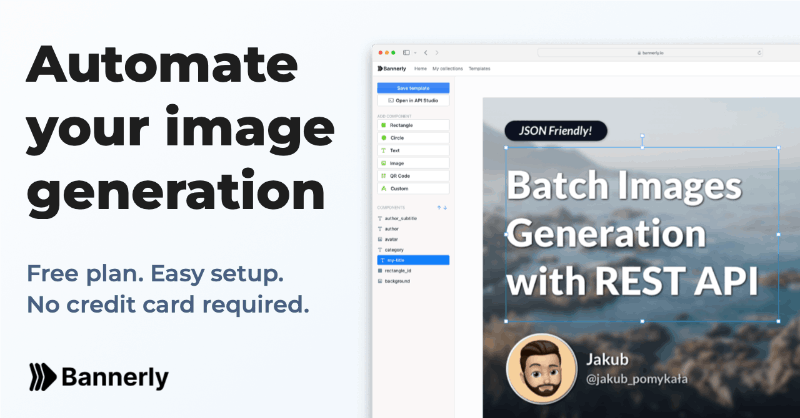Click the avatar image on the canvas

coord(542,369)
